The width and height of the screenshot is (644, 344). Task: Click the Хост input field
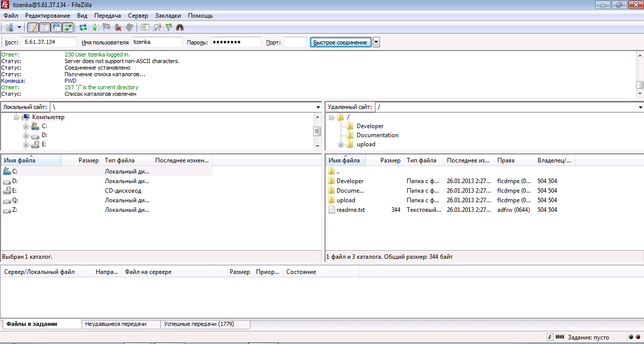click(x=50, y=42)
